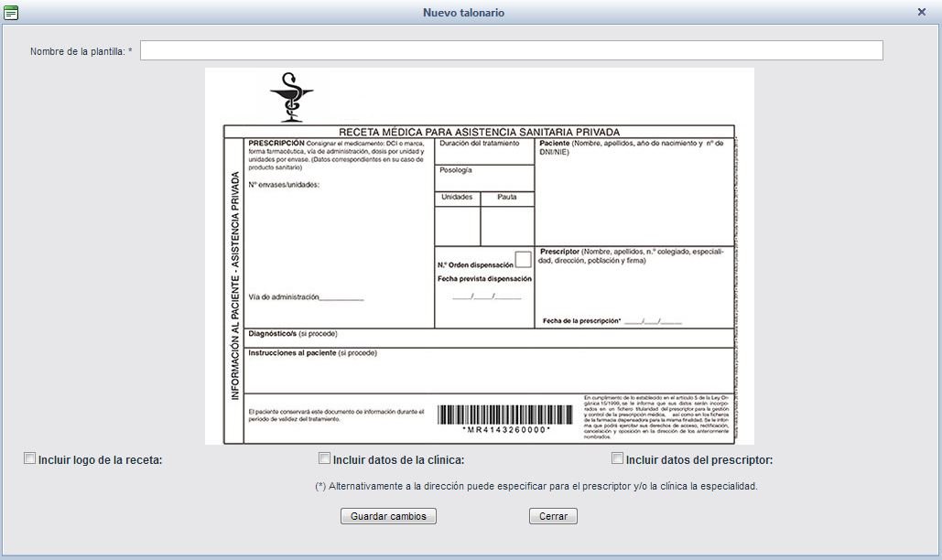Click the pharmacy bowl-and-snake logo
The height and width of the screenshot is (560, 942).
(291, 95)
